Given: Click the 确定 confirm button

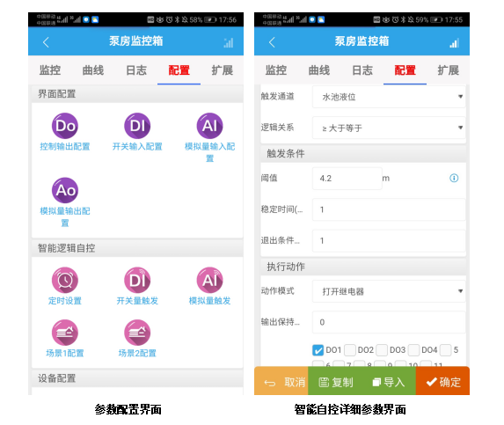Looking at the screenshot, I should pyautogui.click(x=442, y=382).
